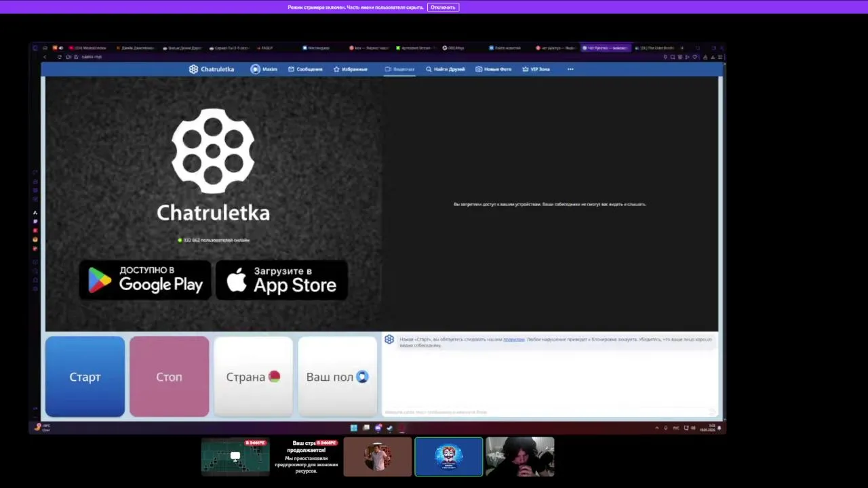Click the blue Старт button
The height and width of the screenshot is (488, 868).
click(x=85, y=377)
